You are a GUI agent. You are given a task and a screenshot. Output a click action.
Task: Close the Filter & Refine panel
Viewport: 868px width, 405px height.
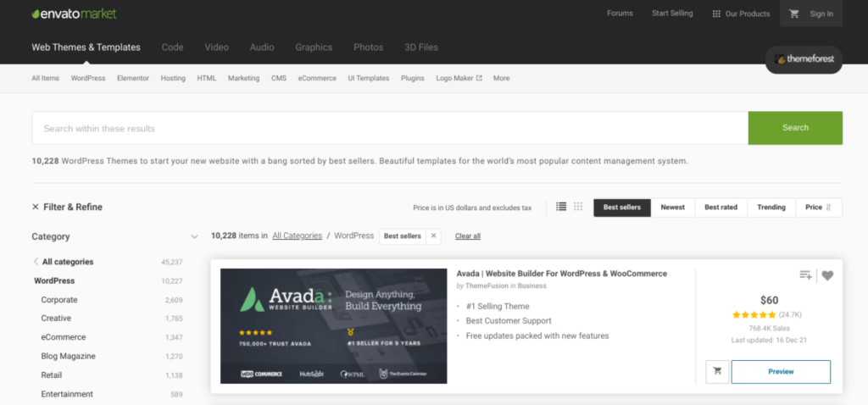36,207
